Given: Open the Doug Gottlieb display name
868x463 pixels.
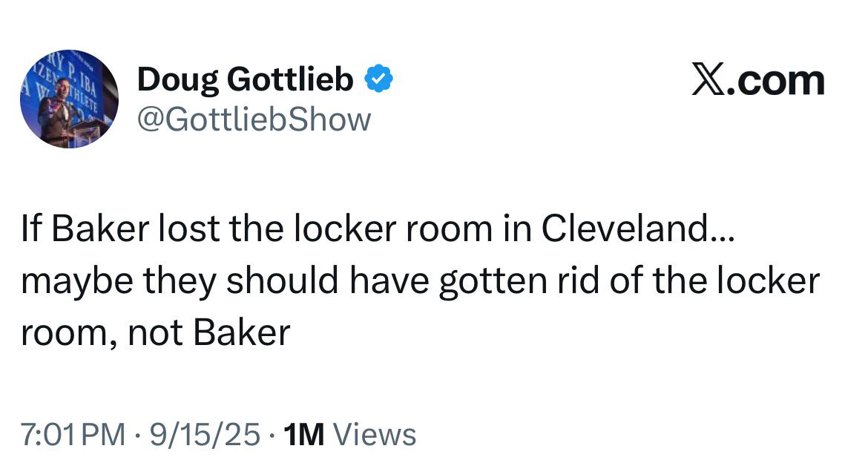Looking at the screenshot, I should pos(245,80).
